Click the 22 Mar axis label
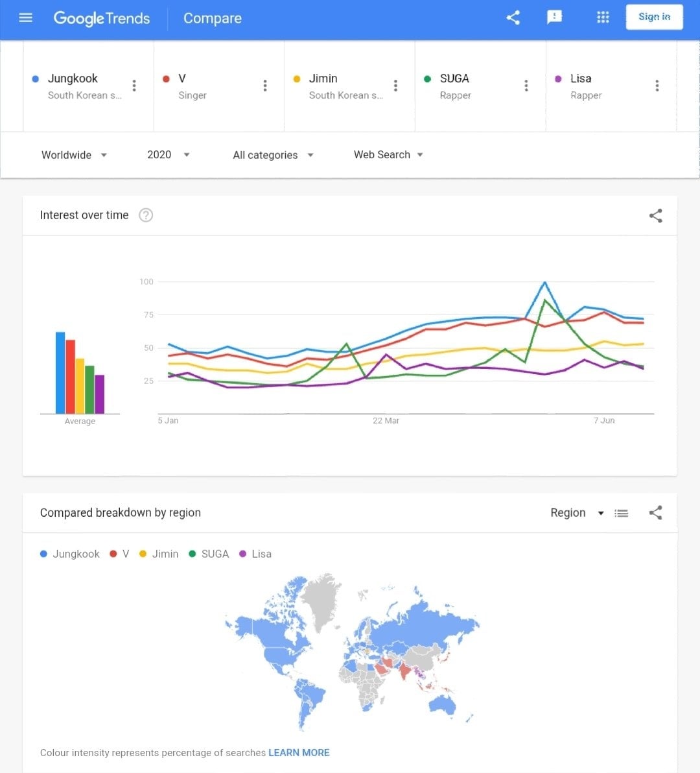The width and height of the screenshot is (700, 773). coord(386,420)
